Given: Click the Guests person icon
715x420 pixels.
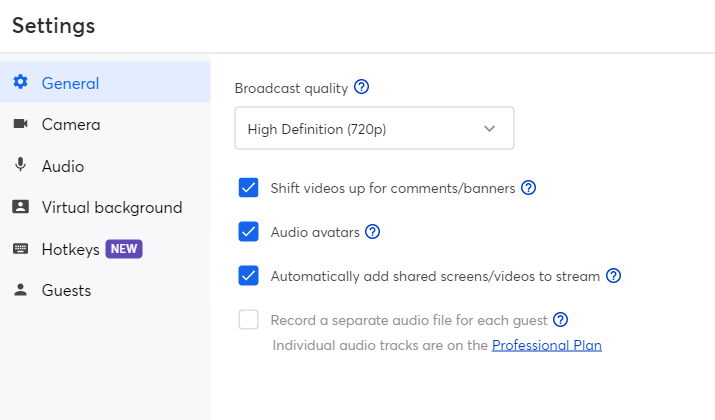Looking at the screenshot, I should (x=21, y=290).
